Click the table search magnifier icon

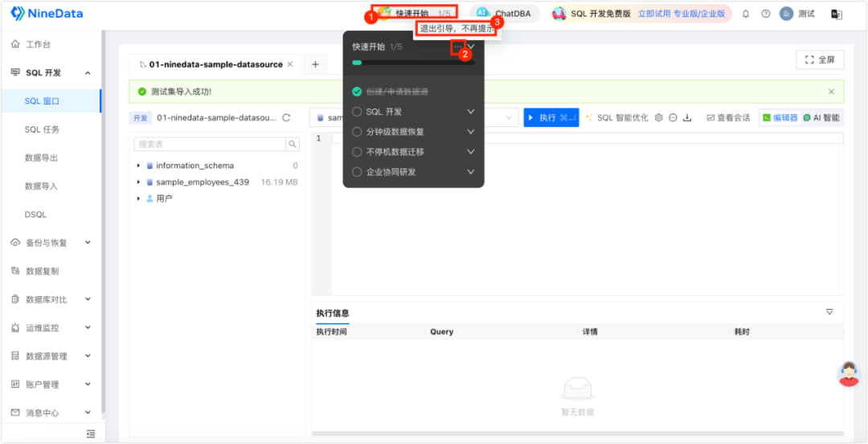click(x=293, y=144)
